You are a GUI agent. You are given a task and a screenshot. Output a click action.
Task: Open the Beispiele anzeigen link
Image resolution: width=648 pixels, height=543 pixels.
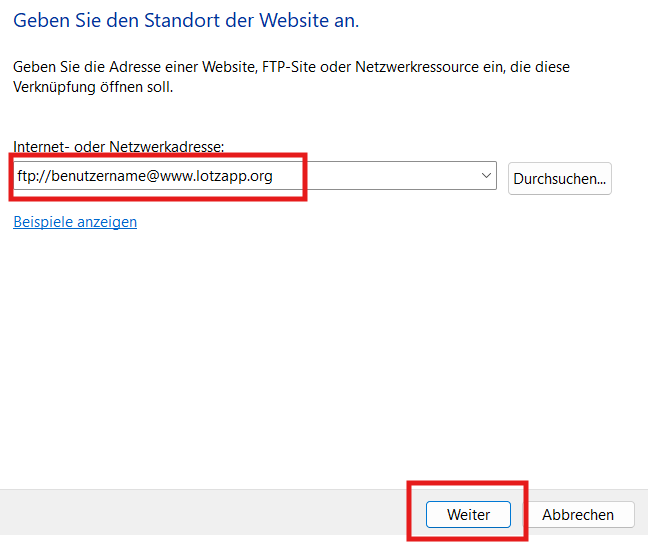tap(75, 222)
